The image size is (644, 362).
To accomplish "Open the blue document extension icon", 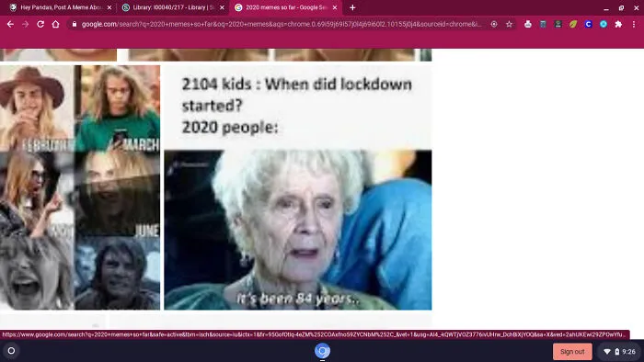I will click(x=543, y=24).
